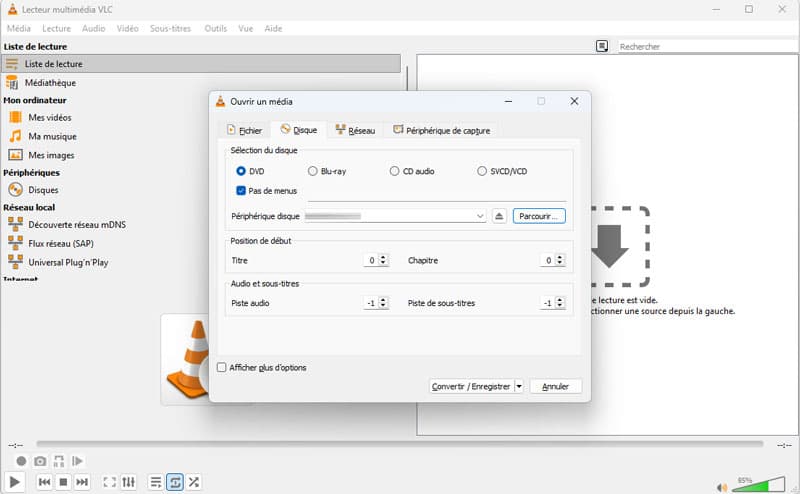The width and height of the screenshot is (800, 494).
Task: Eject the disc using eject icon
Action: (x=500, y=216)
